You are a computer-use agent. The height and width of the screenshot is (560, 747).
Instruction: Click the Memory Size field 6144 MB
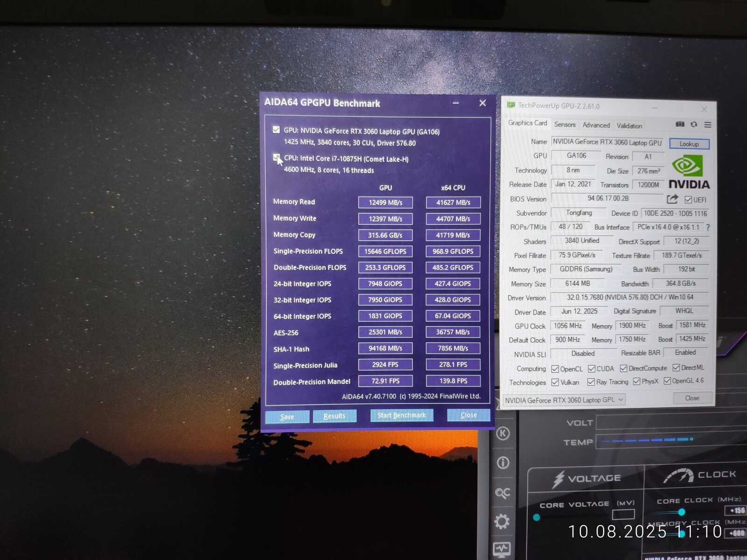[x=578, y=283]
